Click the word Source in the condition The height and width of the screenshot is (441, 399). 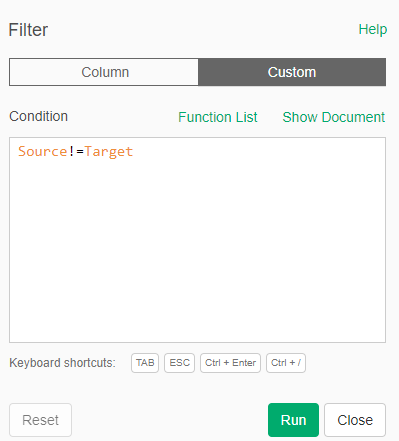coord(43,152)
